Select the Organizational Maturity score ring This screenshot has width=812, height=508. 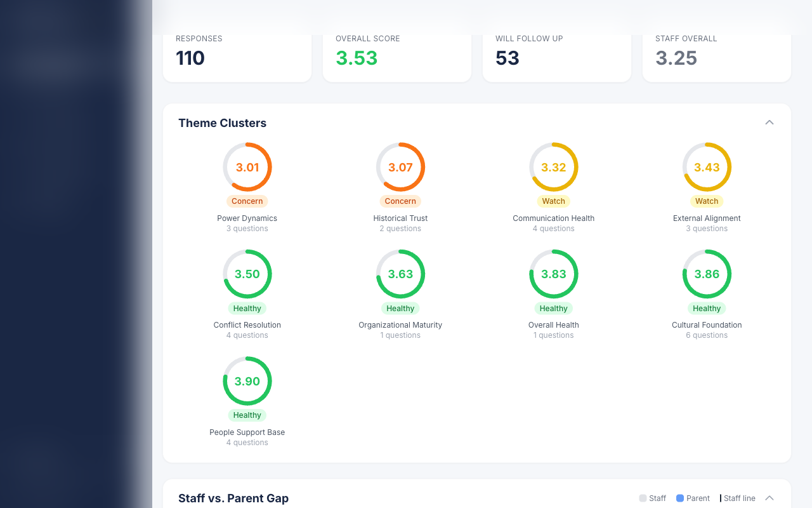pos(400,274)
